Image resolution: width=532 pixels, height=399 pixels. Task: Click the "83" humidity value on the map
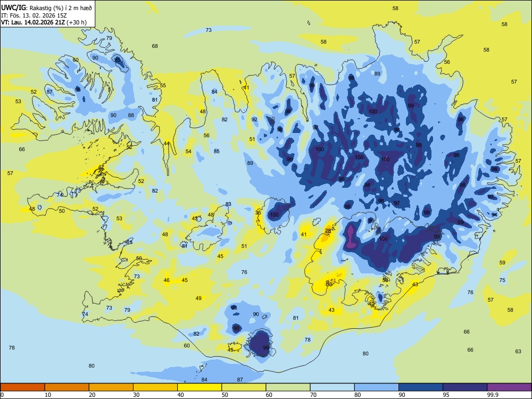pyautogui.click(x=228, y=204)
